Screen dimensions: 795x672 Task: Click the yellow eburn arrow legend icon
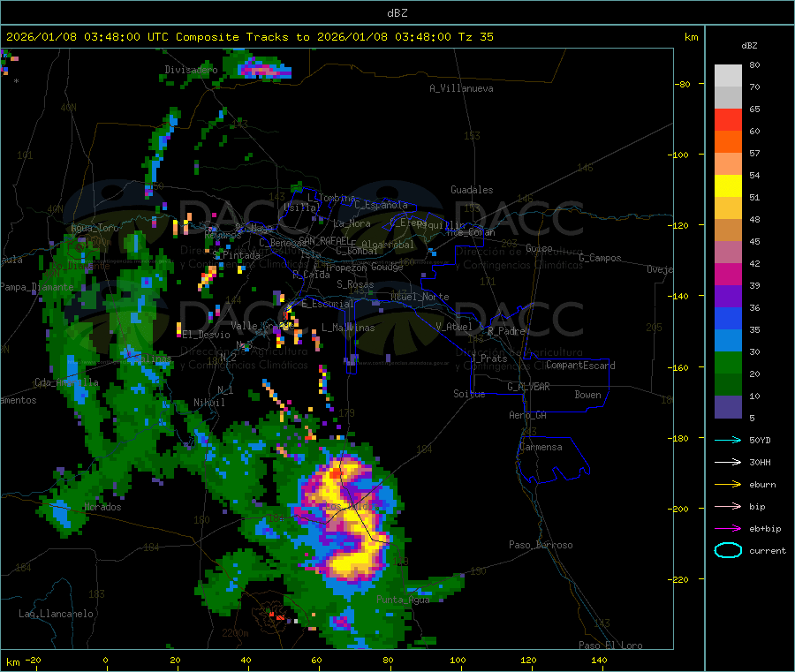(x=728, y=485)
